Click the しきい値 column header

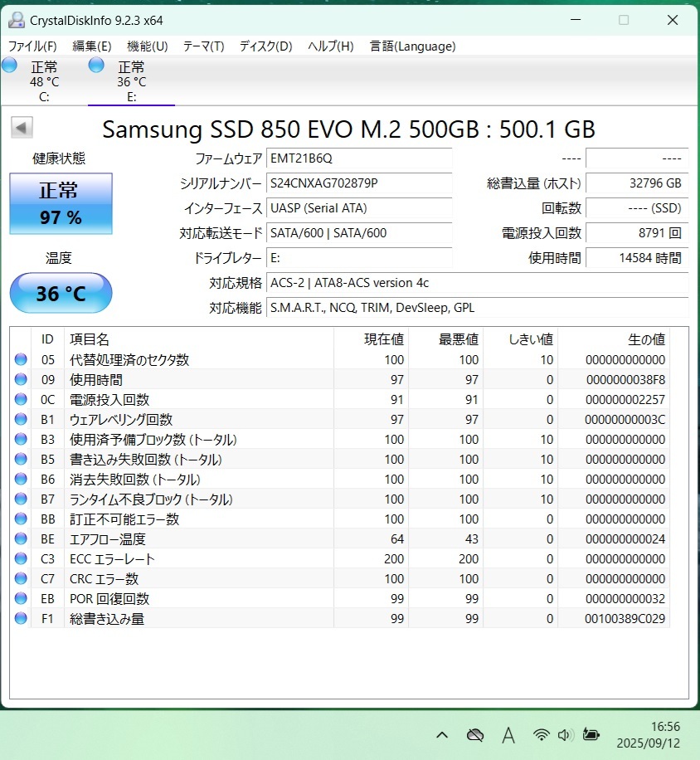[x=520, y=339]
